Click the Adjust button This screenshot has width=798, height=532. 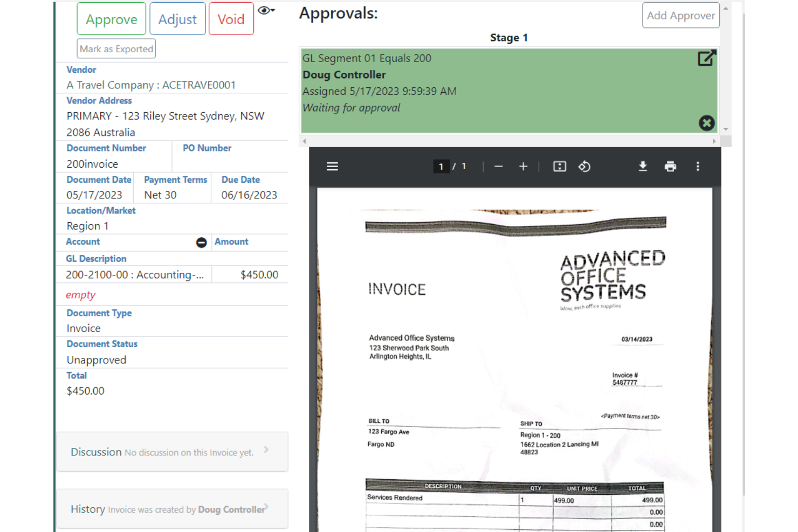pyautogui.click(x=177, y=19)
